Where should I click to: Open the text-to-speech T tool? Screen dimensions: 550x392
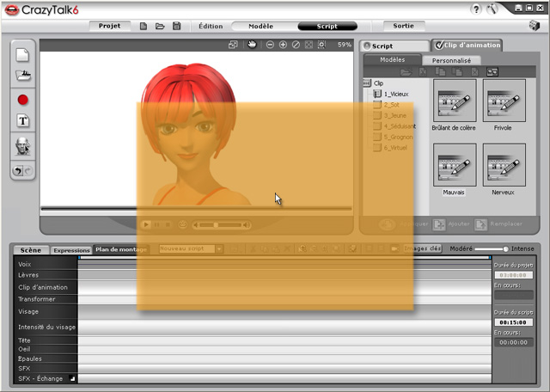(23, 120)
